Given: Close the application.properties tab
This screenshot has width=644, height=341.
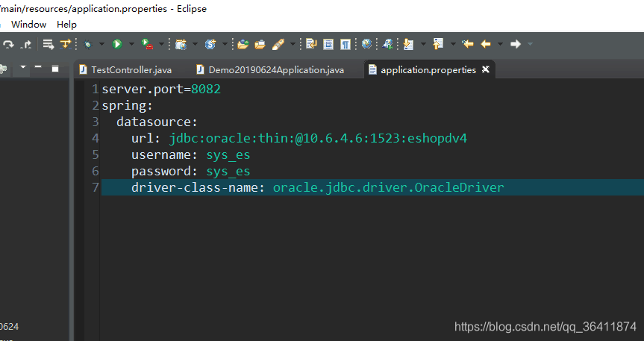Looking at the screenshot, I should click(x=486, y=69).
